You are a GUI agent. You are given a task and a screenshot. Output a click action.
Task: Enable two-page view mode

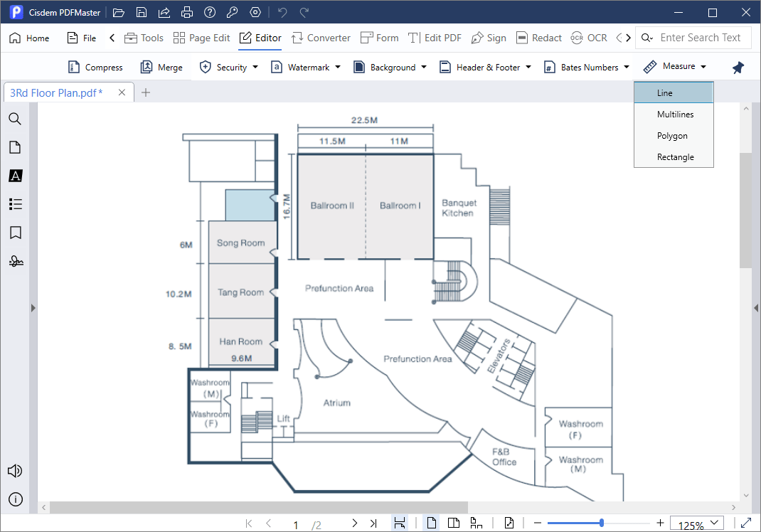[x=453, y=523]
